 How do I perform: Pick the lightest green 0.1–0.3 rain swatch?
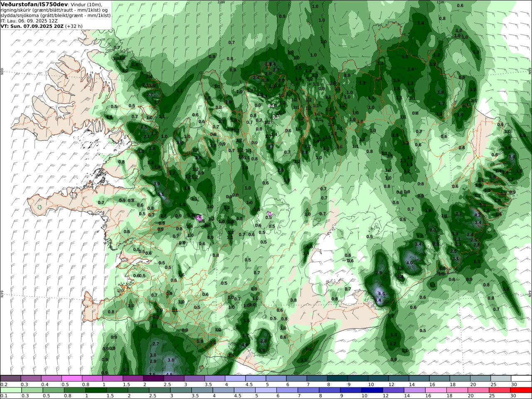pos(11,390)
